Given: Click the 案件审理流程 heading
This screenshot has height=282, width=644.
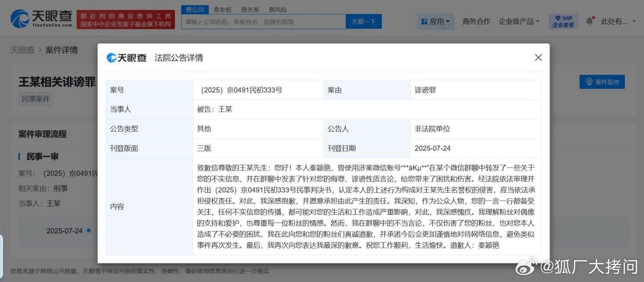Looking at the screenshot, I should click(x=42, y=133).
